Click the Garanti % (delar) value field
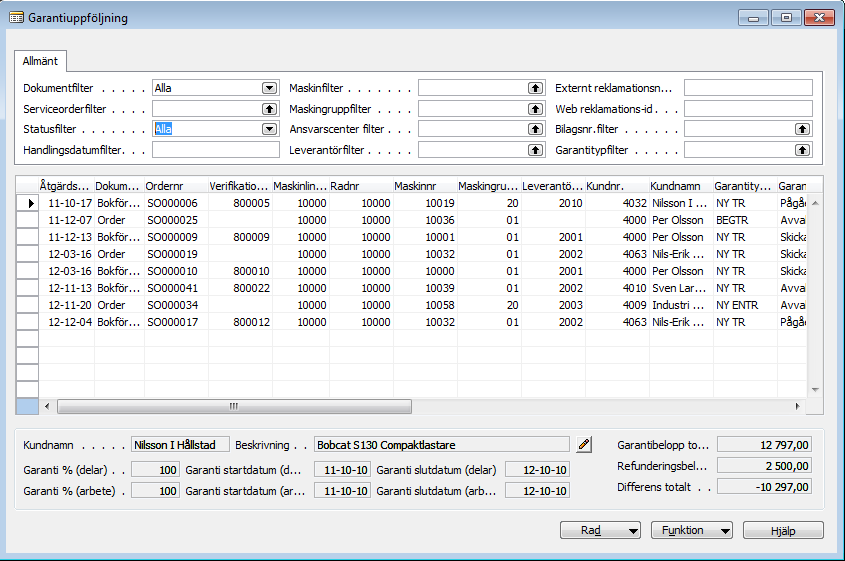The image size is (845, 561). click(155, 470)
